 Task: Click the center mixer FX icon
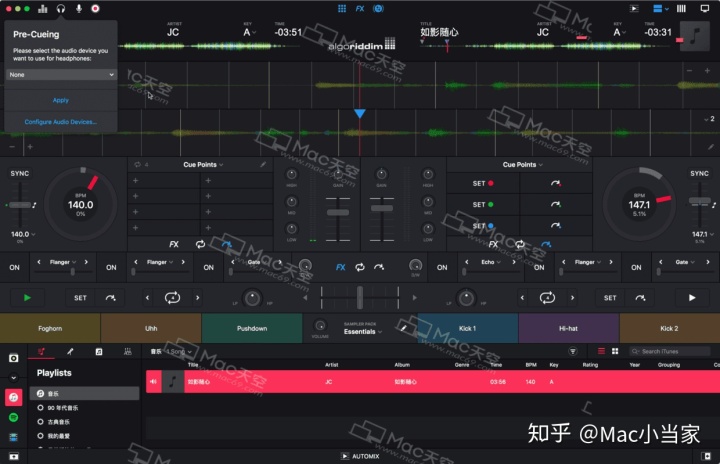(340, 267)
